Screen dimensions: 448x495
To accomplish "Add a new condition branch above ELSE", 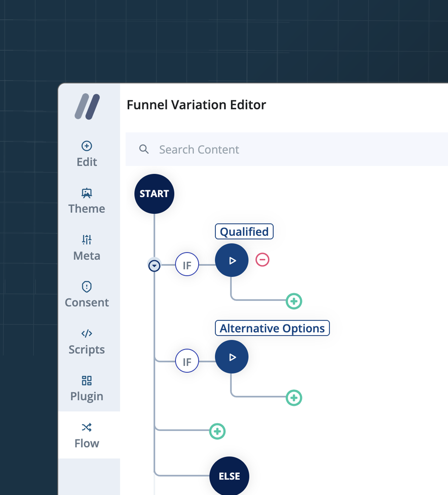I will 217,431.
